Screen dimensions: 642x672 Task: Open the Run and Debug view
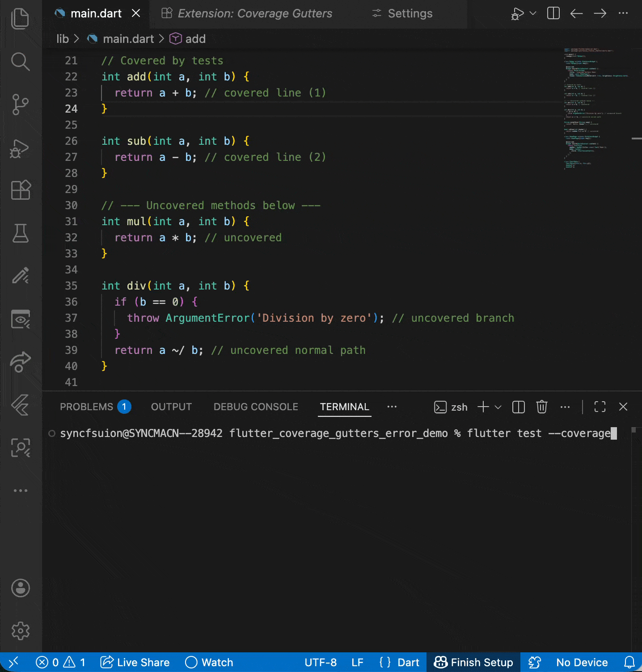(20, 148)
